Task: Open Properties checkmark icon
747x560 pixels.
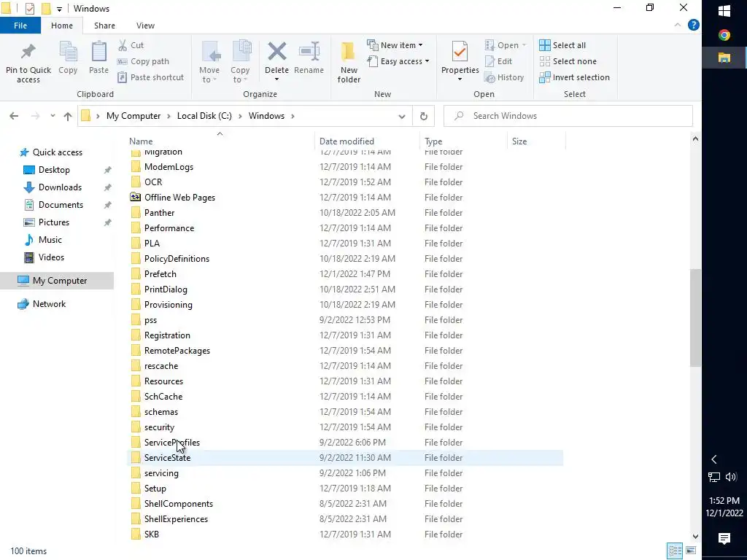Action: click(460, 52)
